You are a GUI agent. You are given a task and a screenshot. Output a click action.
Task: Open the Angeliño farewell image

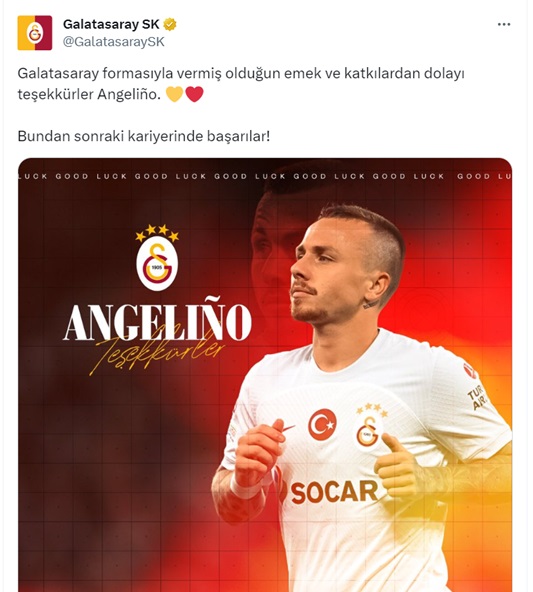(x=265, y=375)
